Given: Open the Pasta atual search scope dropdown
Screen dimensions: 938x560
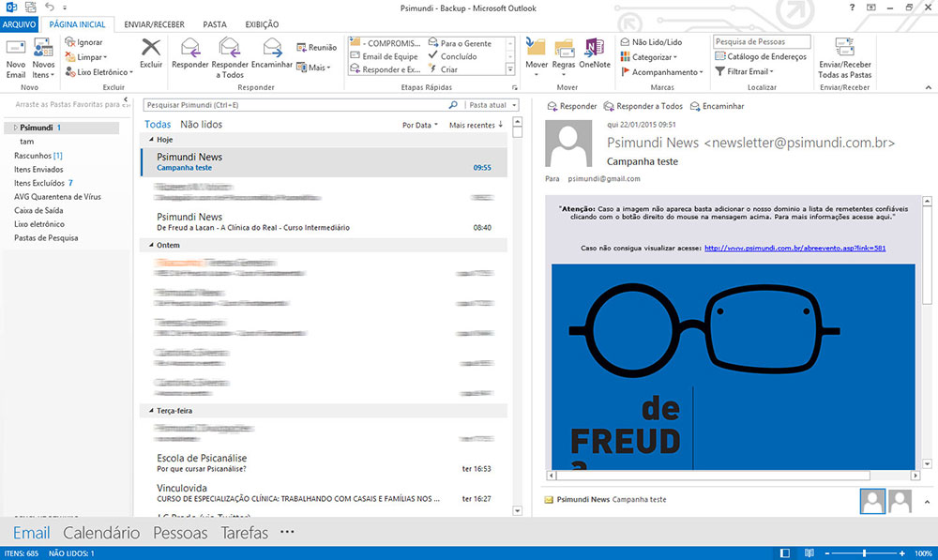Looking at the screenshot, I should pyautogui.click(x=492, y=105).
